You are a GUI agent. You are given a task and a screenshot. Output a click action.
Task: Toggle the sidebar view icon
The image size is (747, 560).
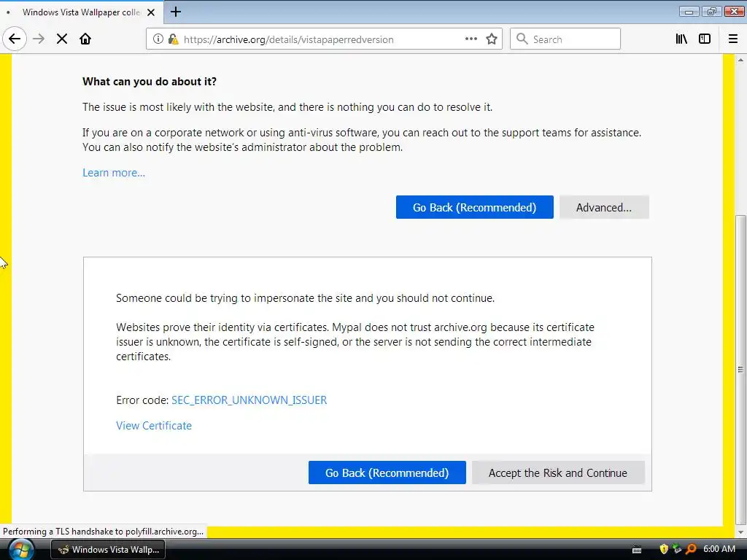pos(705,39)
